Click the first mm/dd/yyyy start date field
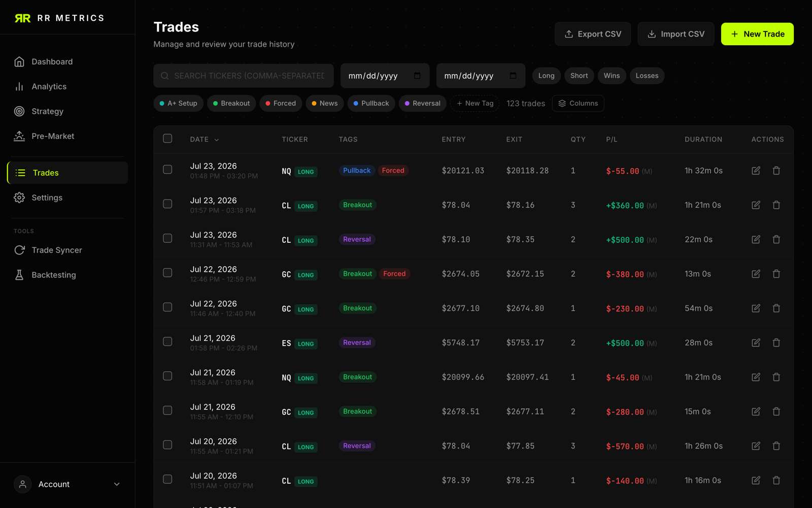This screenshot has width=812, height=508. [x=385, y=76]
